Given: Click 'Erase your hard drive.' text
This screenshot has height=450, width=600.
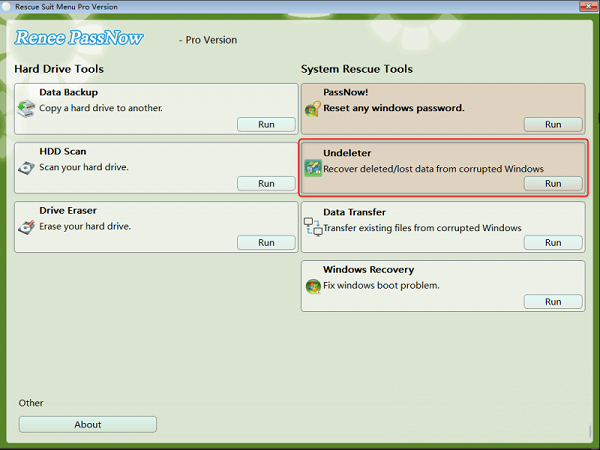Looking at the screenshot, I should (85, 227).
